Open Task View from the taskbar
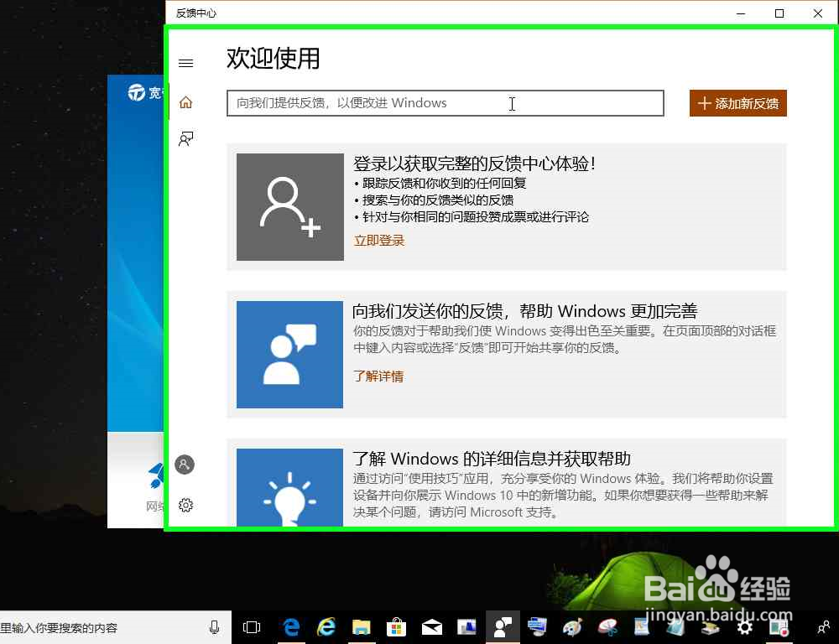Viewport: 839px width, 644px height. click(252, 626)
